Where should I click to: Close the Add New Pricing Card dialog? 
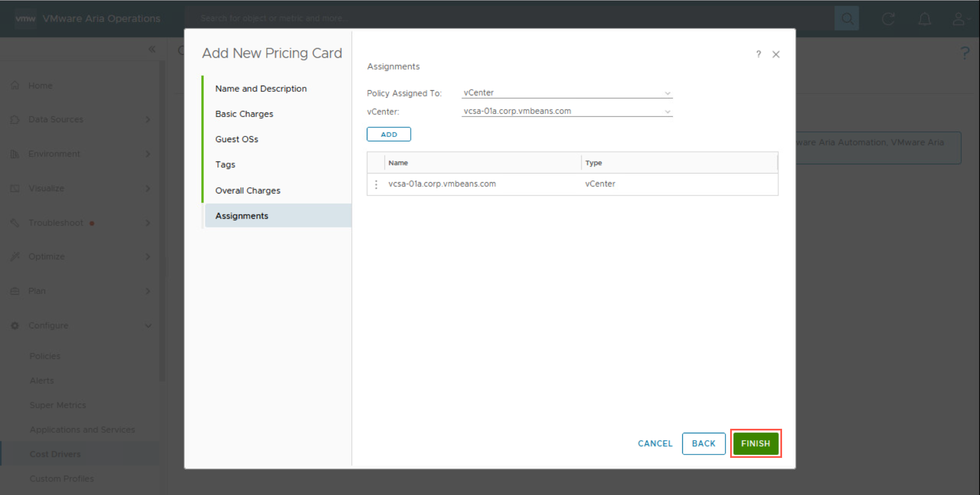click(x=776, y=54)
